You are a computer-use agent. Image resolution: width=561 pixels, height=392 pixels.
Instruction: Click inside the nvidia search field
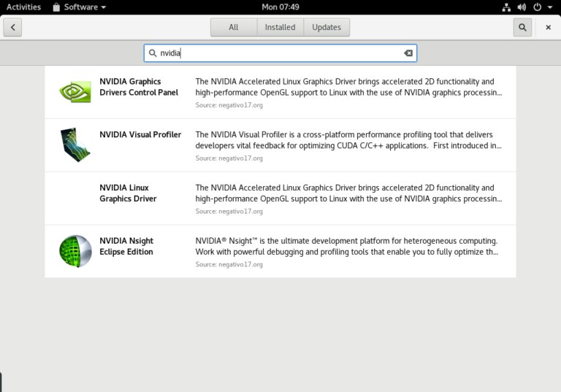280,53
